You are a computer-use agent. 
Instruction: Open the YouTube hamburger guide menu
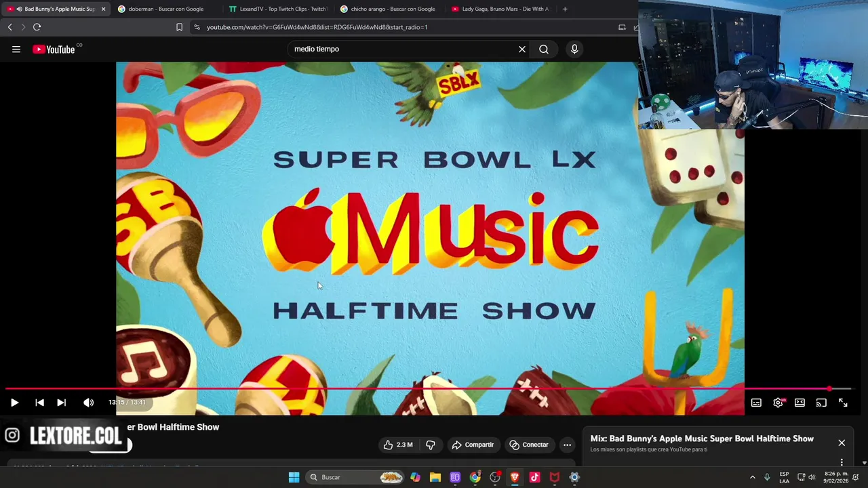coord(16,49)
